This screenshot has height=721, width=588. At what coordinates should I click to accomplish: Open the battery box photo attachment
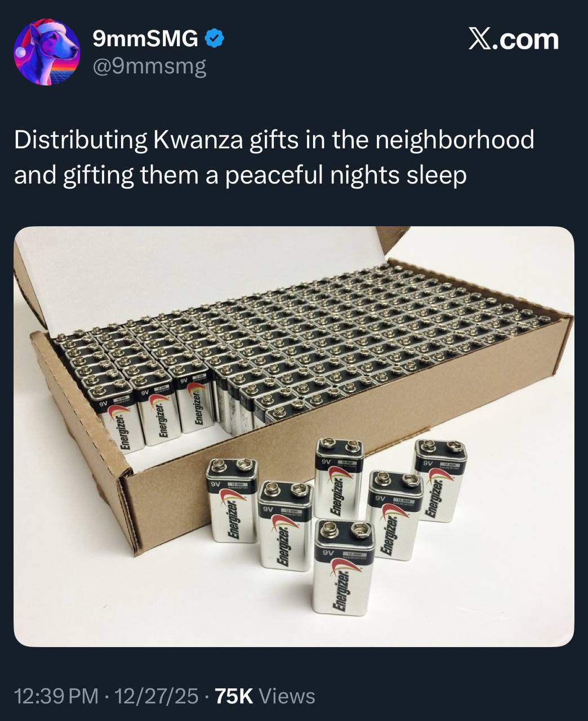tap(293, 437)
